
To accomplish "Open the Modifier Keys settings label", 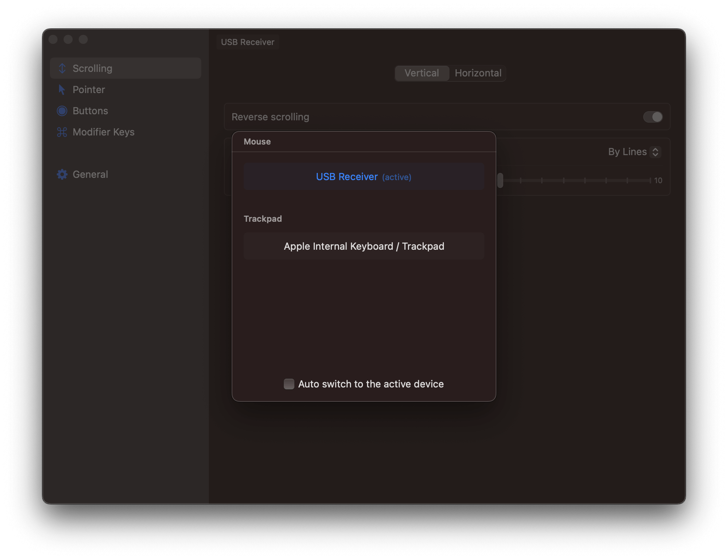I will click(x=104, y=132).
